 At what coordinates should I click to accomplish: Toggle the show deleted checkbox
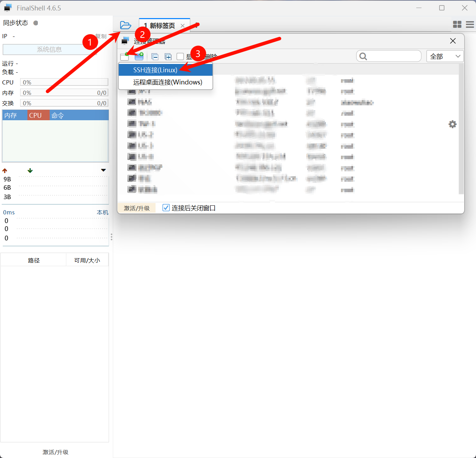(x=180, y=57)
